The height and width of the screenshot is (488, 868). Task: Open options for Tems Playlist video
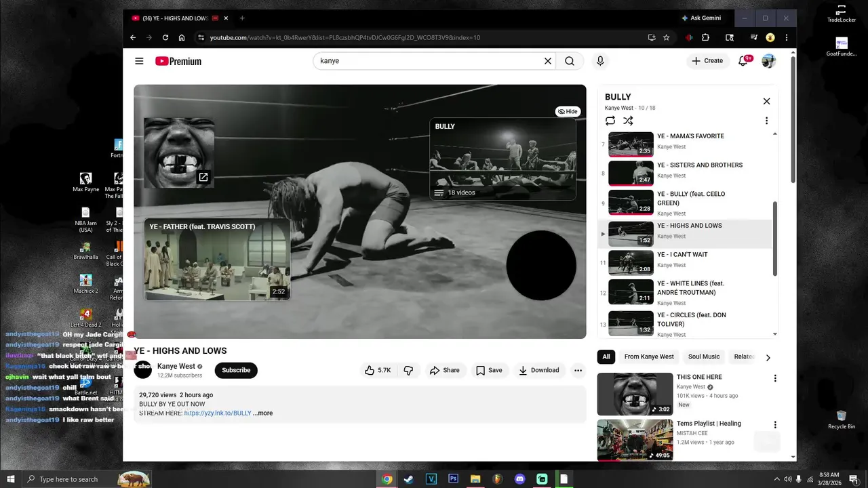tap(775, 425)
